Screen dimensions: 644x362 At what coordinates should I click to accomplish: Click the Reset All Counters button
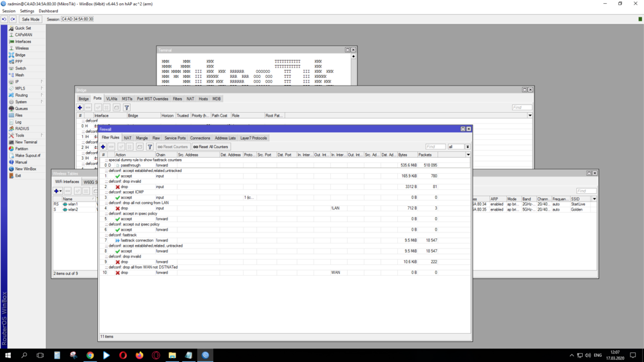pyautogui.click(x=211, y=147)
